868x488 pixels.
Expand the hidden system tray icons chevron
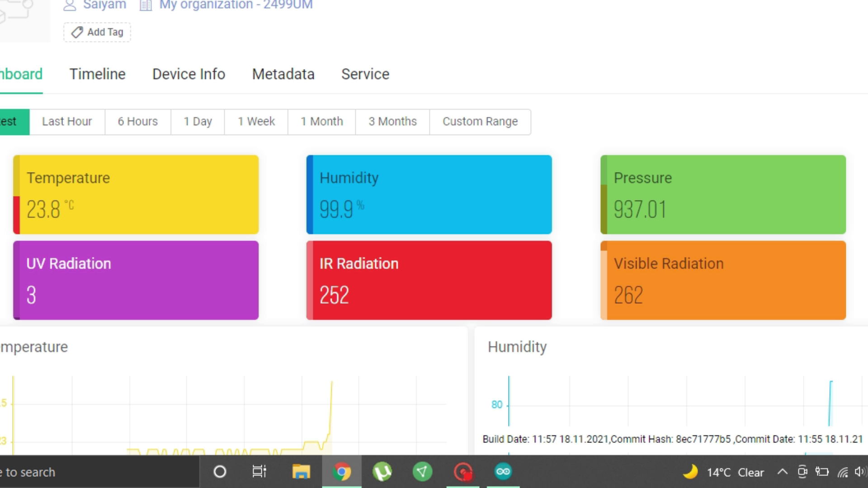pyautogui.click(x=782, y=472)
